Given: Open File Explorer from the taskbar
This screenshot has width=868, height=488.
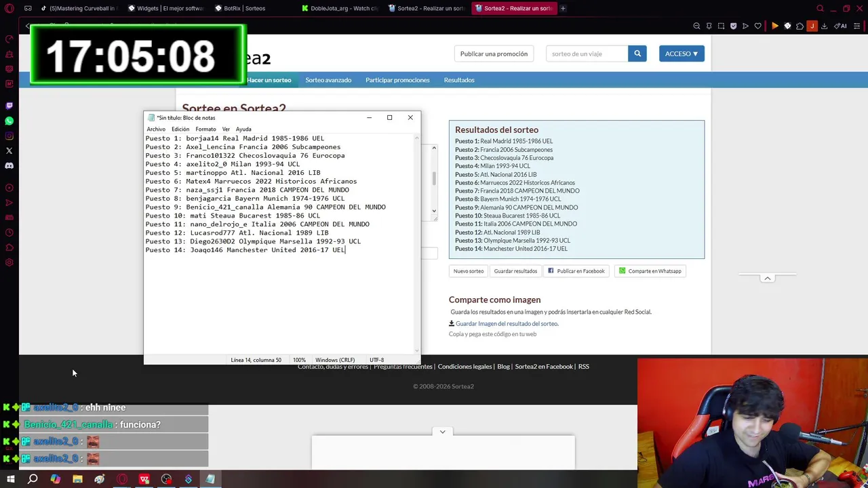Looking at the screenshot, I should pyautogui.click(x=77, y=479).
